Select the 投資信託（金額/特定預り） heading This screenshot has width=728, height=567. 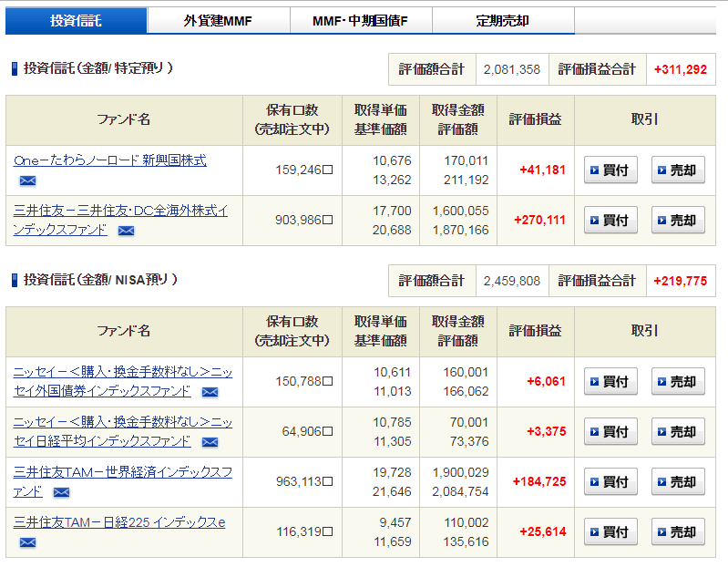[98, 68]
